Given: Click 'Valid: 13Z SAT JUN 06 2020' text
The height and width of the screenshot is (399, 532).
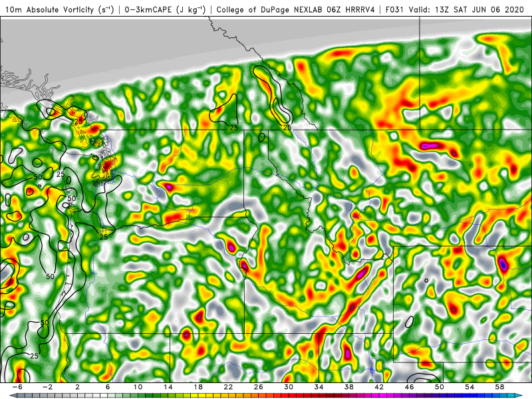Looking at the screenshot, I should pos(467,10).
